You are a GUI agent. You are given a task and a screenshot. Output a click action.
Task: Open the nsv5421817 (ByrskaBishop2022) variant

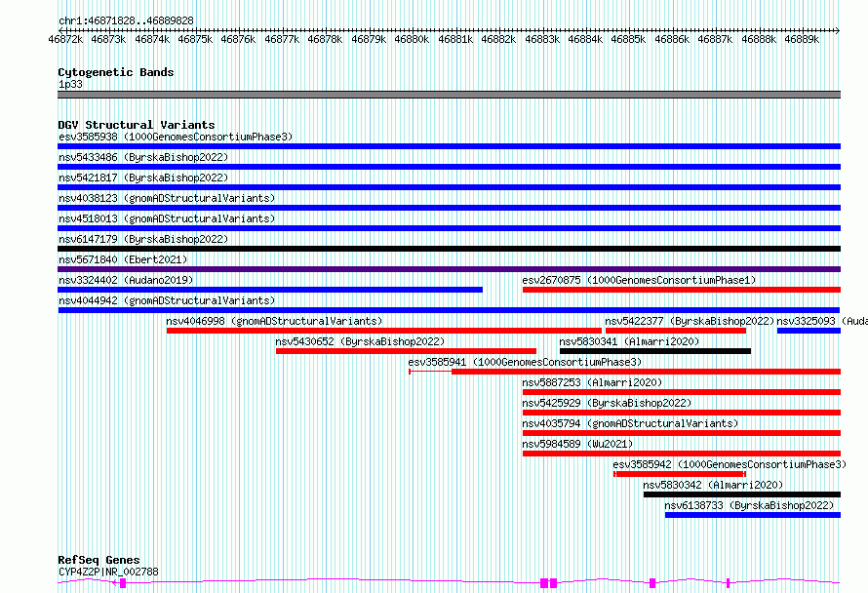143,178
